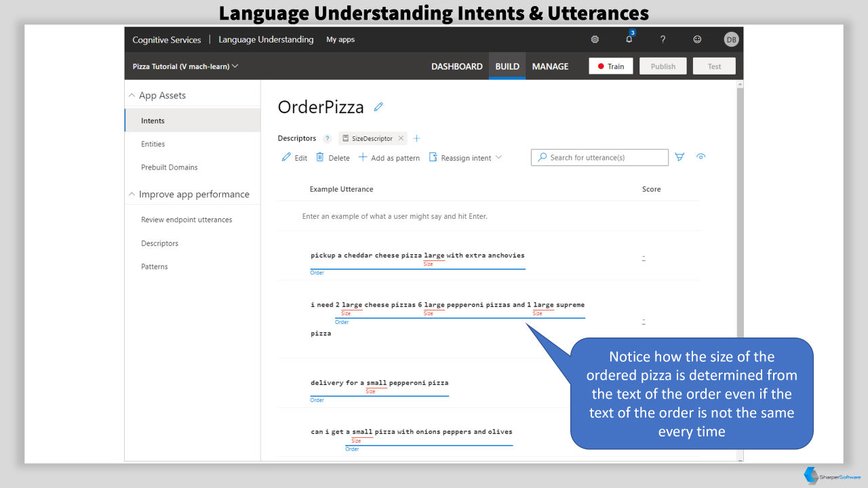Add a new descriptor with plus icon
This screenshot has height=488, width=868.
416,138
